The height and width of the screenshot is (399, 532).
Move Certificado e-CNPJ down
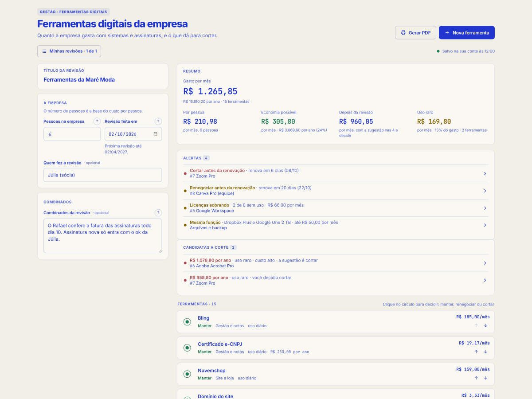[485, 352]
